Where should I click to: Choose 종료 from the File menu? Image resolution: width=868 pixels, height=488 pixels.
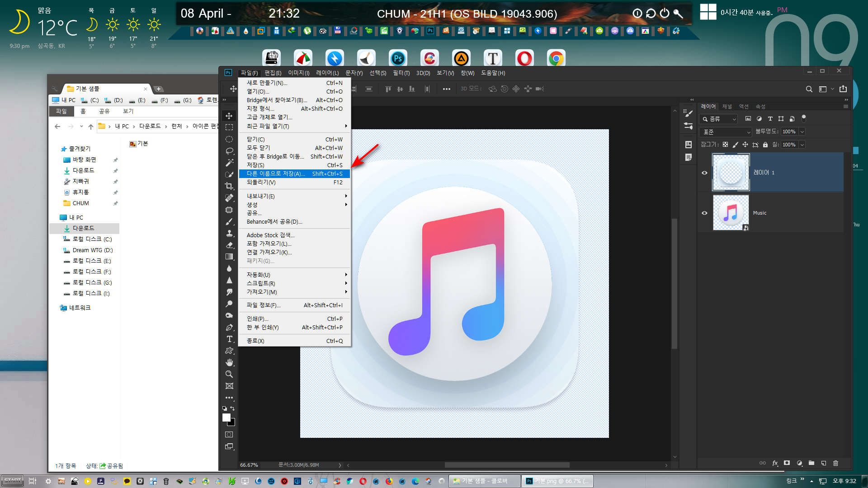(294, 341)
